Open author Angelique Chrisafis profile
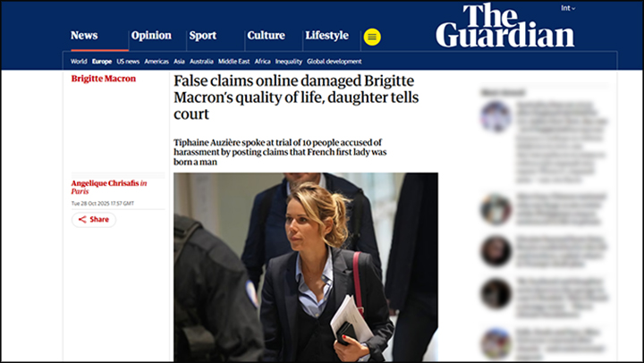Screen dimensions: 644x363 click(x=106, y=183)
